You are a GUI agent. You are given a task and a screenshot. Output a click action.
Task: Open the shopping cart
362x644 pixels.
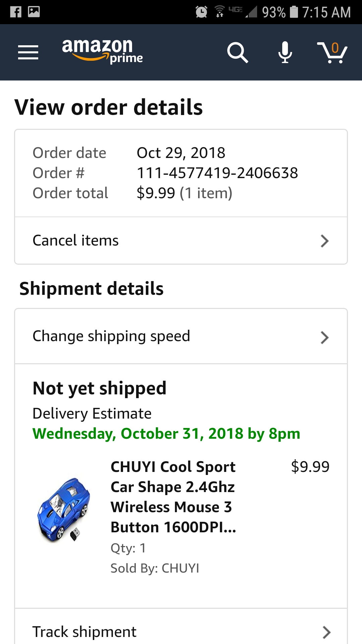click(332, 52)
